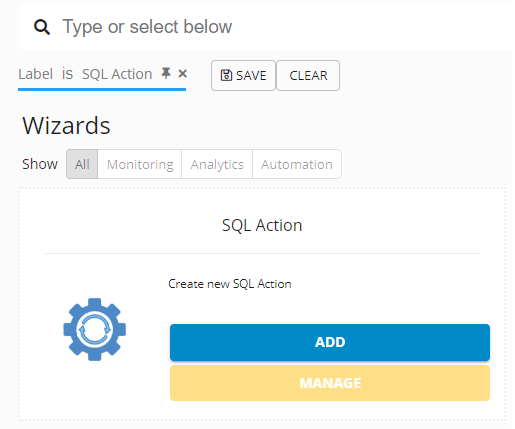Focus the 'Type or select below' search field

[287, 27]
